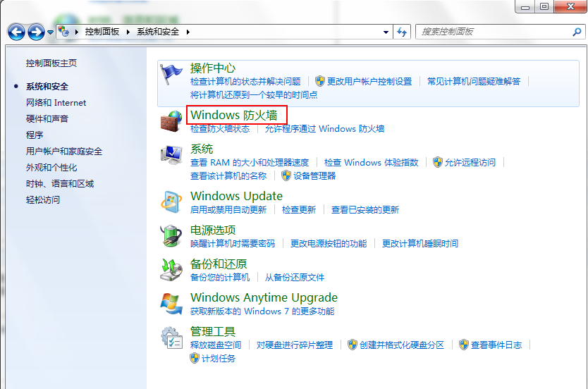Open 程序 category in sidebar

click(x=35, y=135)
